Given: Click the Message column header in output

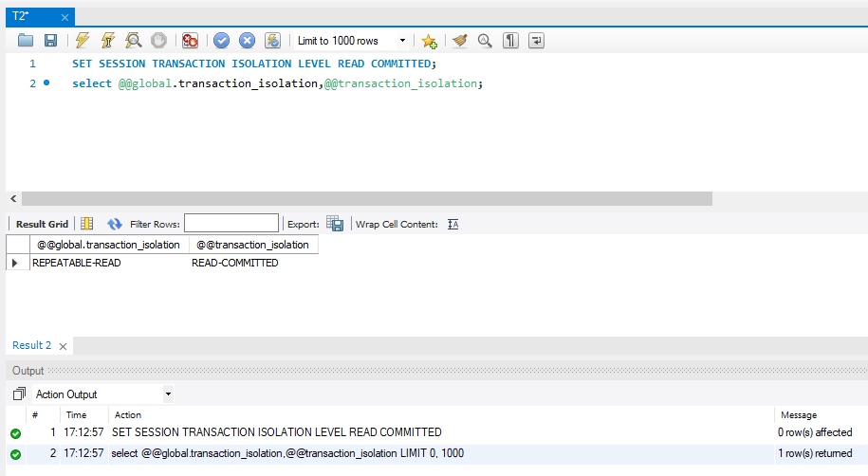Looking at the screenshot, I should [798, 415].
